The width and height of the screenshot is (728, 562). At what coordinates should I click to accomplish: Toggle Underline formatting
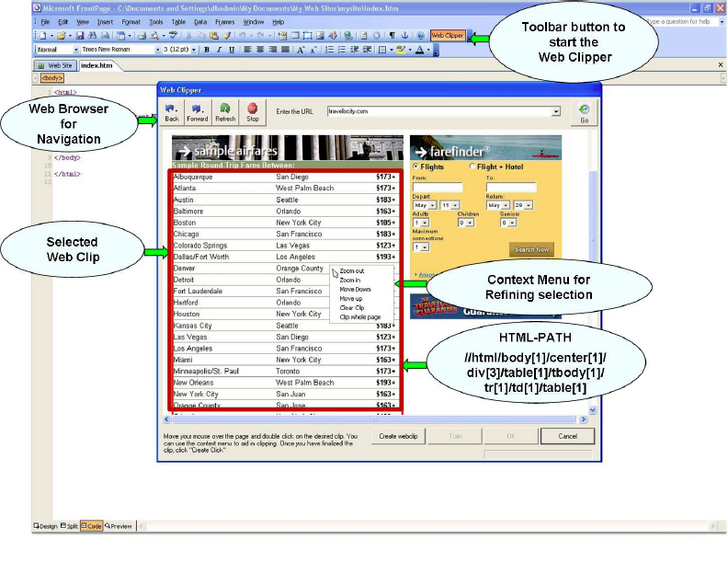tap(232, 50)
